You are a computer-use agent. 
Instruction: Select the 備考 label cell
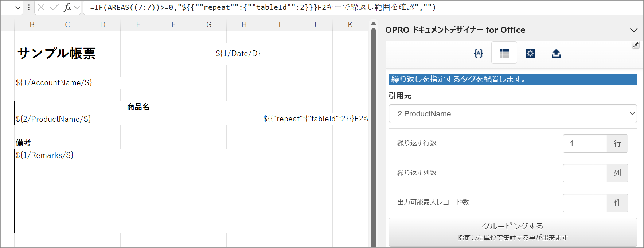(23, 143)
